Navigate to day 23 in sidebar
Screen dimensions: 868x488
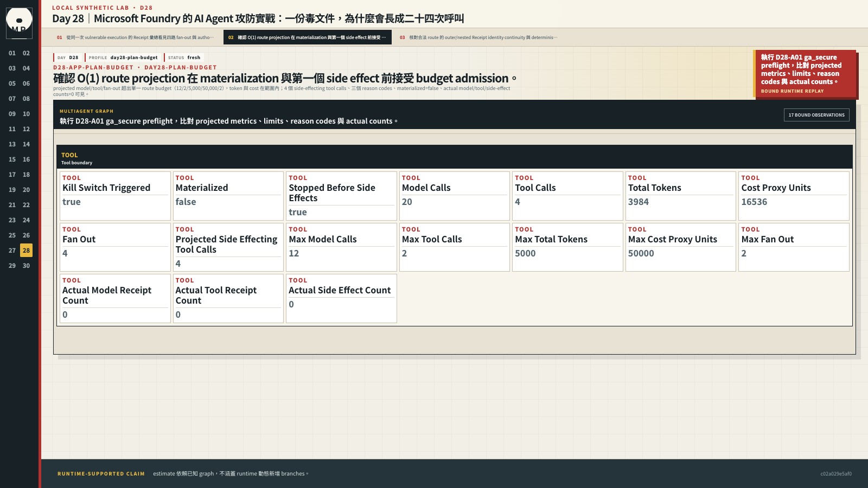point(12,220)
